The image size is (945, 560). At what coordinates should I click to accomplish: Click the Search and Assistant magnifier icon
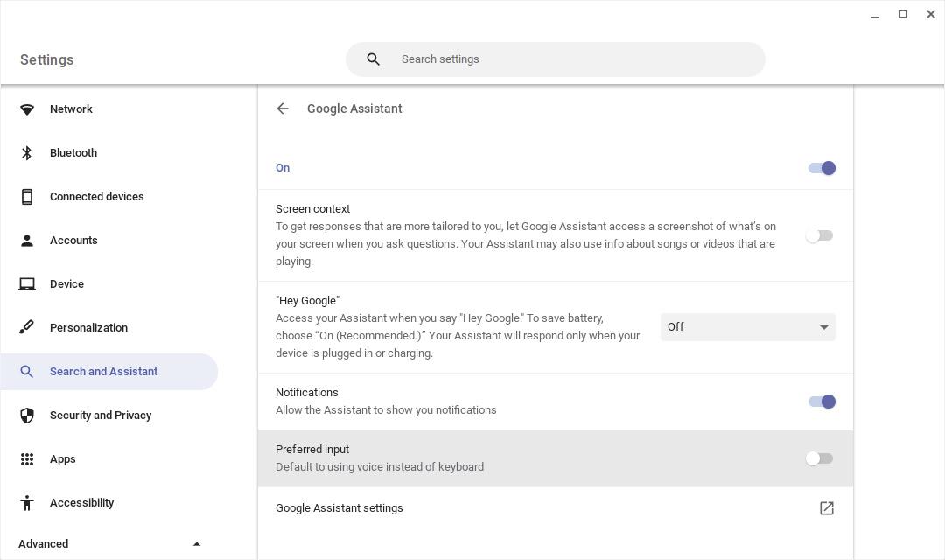click(27, 371)
